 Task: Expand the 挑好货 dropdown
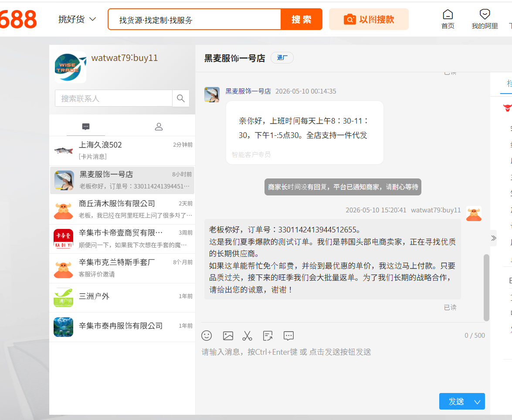pyautogui.click(x=77, y=19)
